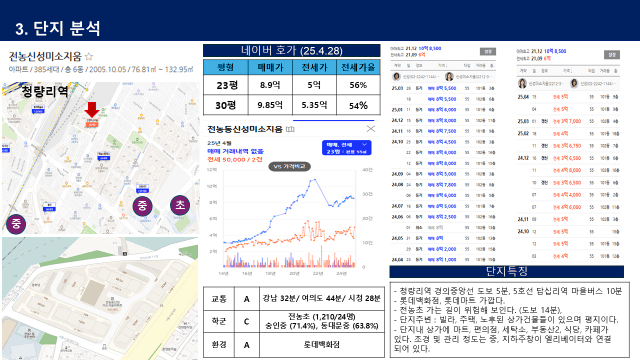
Task: Click the 24.06 sale row priced 8억 2,500
Action: click(x=443, y=217)
